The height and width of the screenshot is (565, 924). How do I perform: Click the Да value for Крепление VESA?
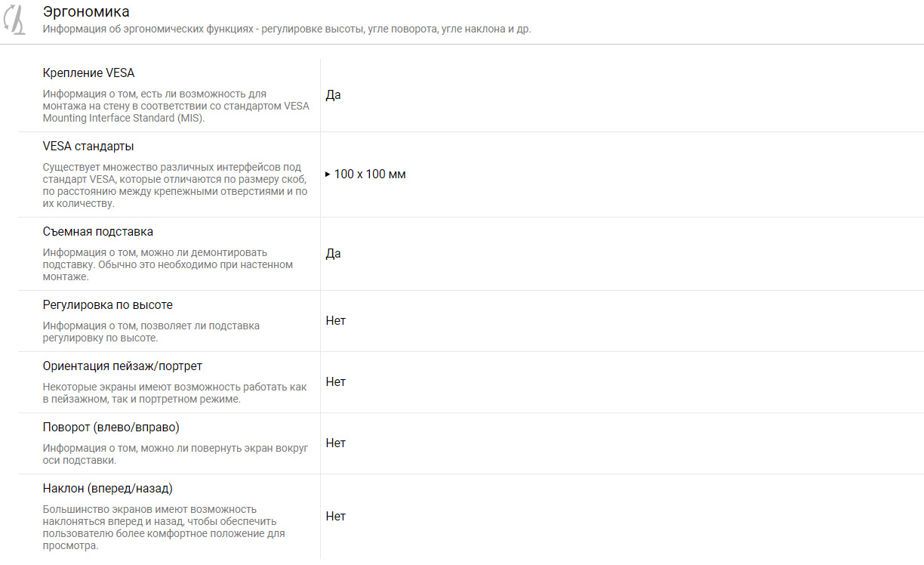(333, 95)
